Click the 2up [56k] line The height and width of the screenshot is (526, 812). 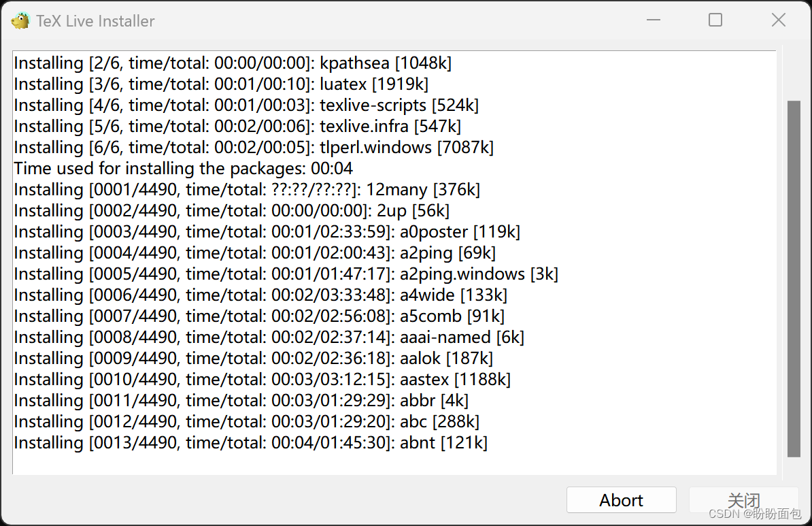coord(231,211)
